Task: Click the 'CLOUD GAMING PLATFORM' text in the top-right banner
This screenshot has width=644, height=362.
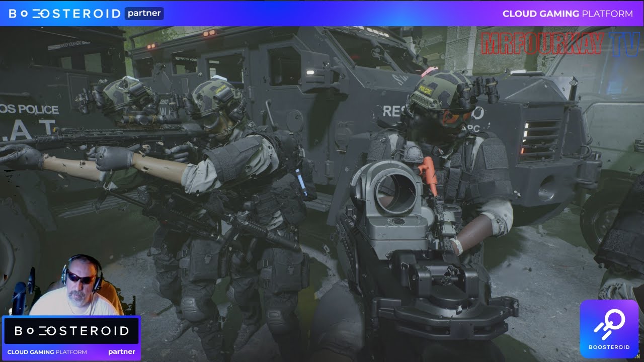Action: [568, 14]
